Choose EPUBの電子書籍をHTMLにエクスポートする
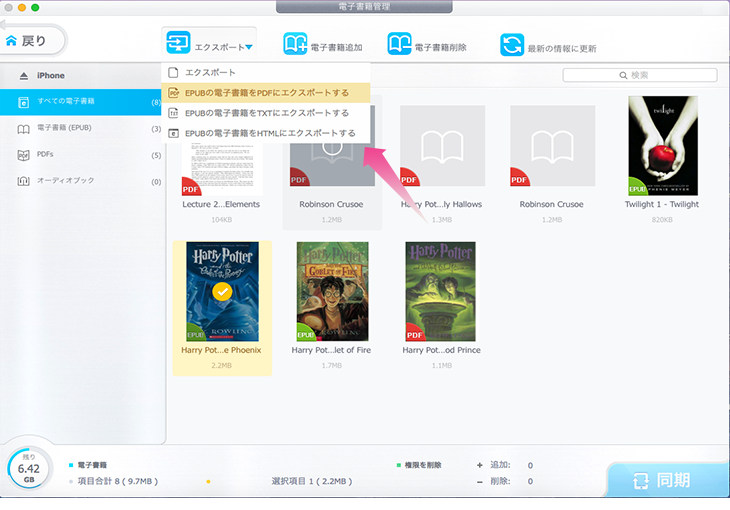The height and width of the screenshot is (510, 730). pos(266,133)
